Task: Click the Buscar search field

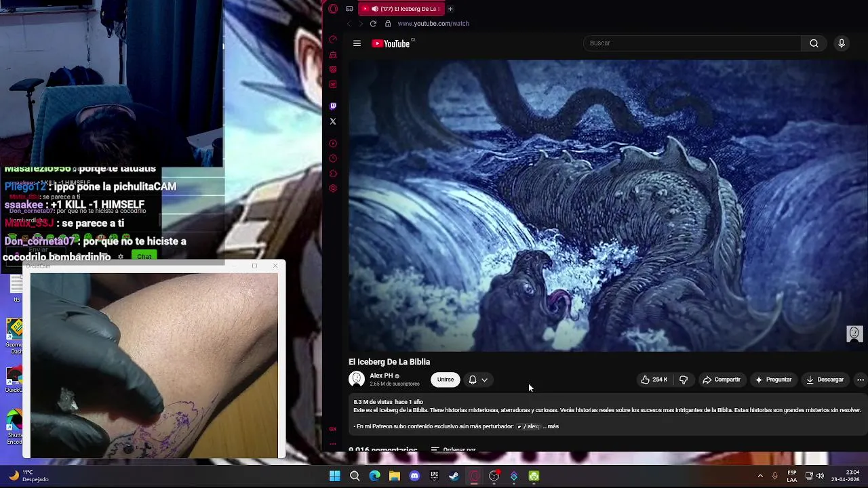Action: pos(692,43)
